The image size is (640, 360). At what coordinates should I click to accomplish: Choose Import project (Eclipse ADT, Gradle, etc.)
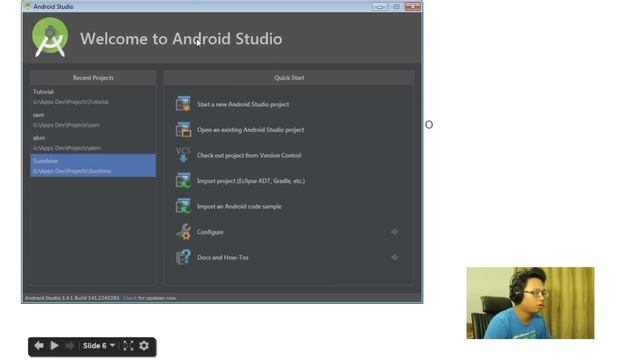point(251,181)
